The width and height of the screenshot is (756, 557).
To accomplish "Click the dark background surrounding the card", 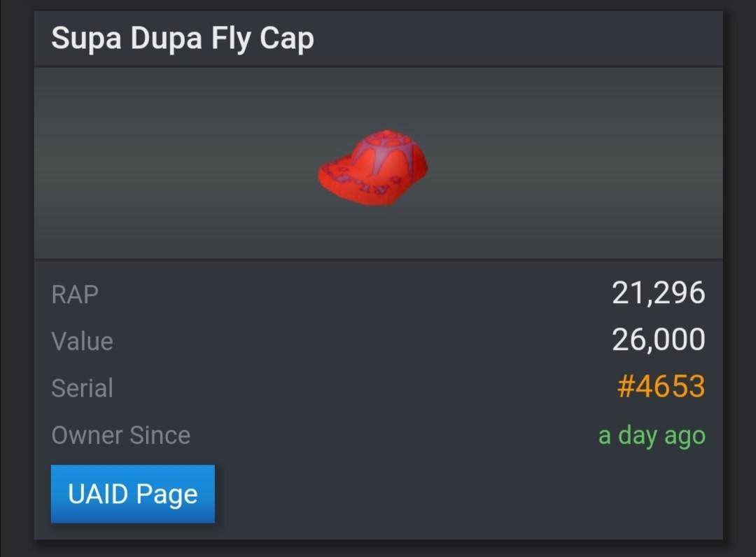I will (x=14, y=280).
